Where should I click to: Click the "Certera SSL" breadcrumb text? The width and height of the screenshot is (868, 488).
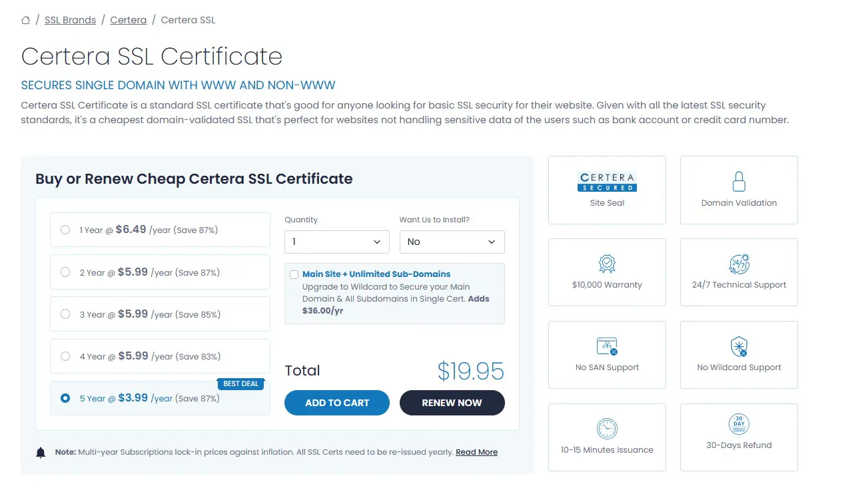point(188,20)
